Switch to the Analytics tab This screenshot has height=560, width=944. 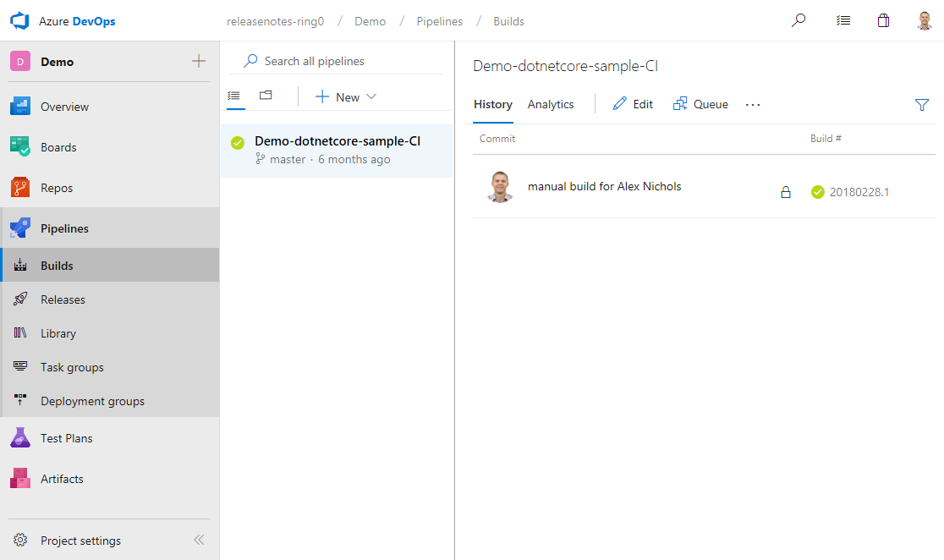click(x=550, y=104)
